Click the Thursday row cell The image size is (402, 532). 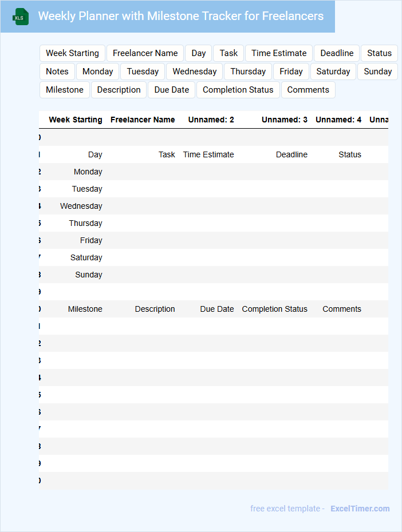click(x=85, y=223)
